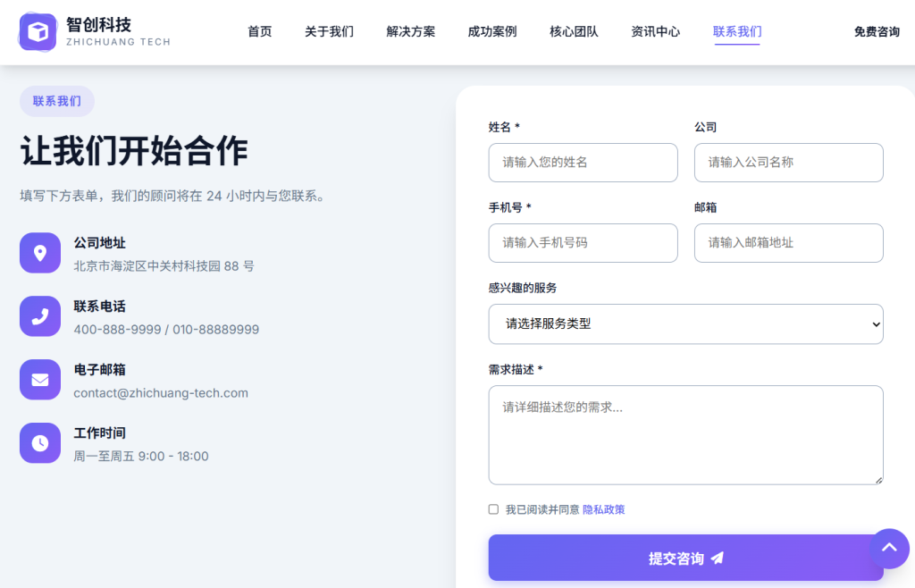Visit the 资讯中心 menu item
This screenshot has width=915, height=588.
click(x=655, y=32)
